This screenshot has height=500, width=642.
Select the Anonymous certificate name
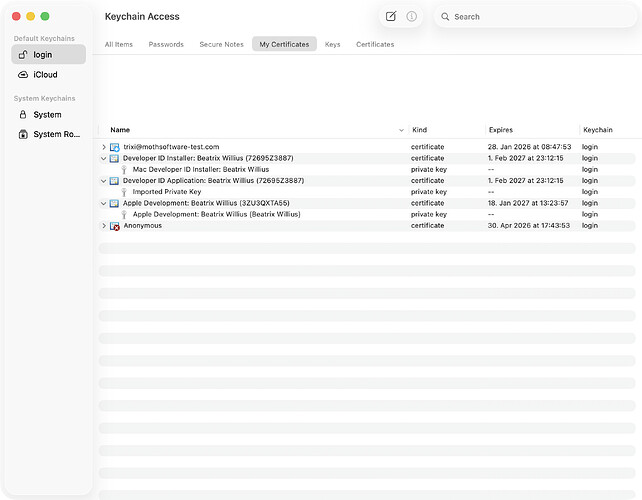coord(142,226)
